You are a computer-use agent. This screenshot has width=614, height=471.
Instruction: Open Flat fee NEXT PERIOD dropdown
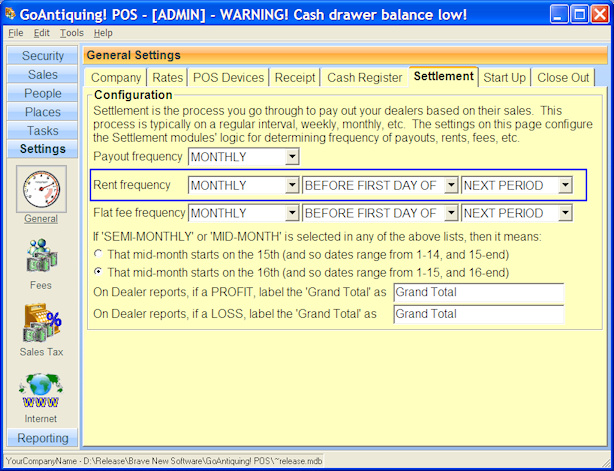[x=565, y=213]
